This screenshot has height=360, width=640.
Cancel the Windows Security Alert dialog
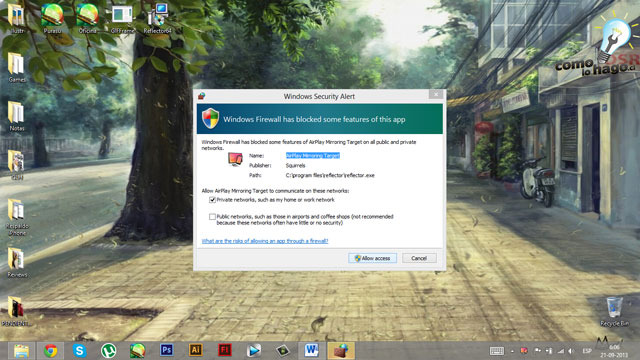(x=419, y=258)
